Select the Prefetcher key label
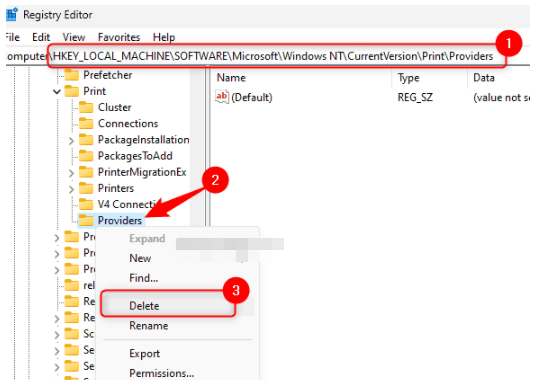 pos(108,75)
